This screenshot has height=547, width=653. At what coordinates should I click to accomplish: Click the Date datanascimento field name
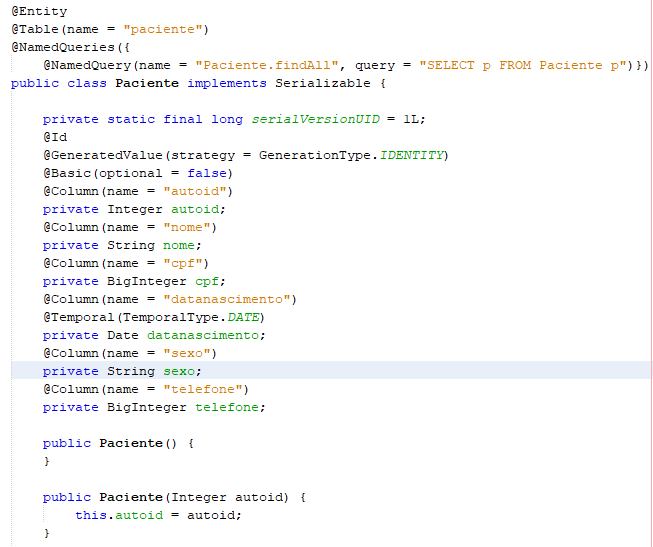click(203, 335)
